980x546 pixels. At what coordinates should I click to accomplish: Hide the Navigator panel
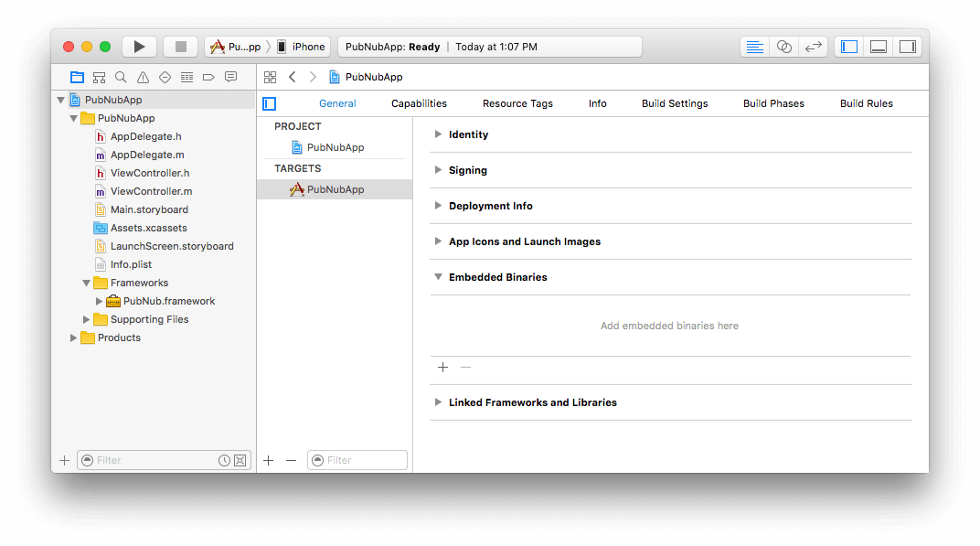point(848,46)
